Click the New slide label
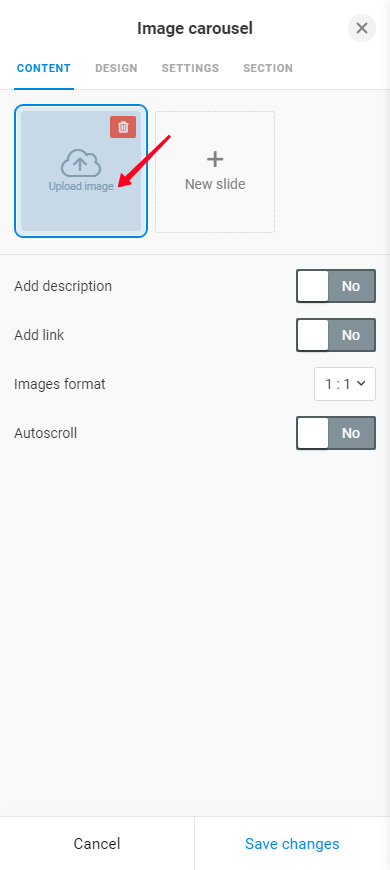Viewport: 390px width, 870px height. click(x=215, y=184)
